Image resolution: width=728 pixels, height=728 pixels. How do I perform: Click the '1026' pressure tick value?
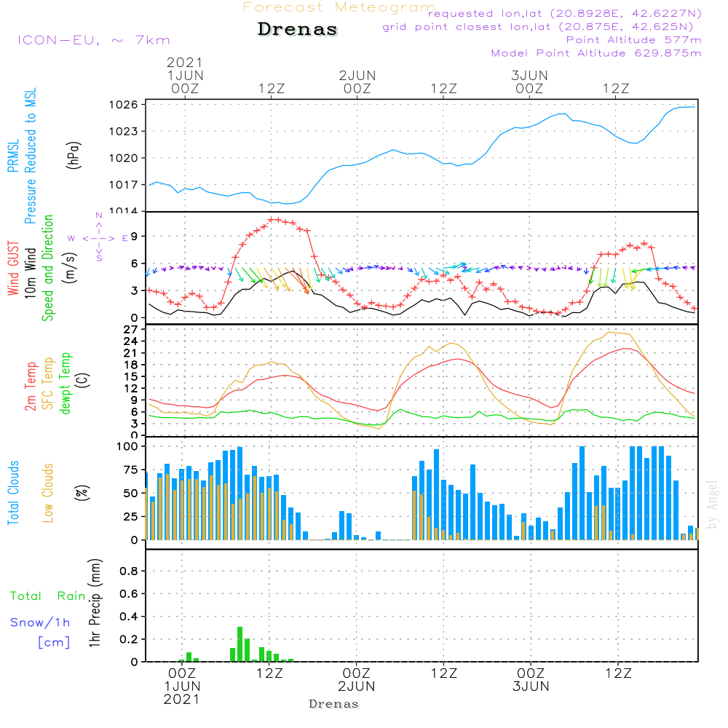click(123, 104)
